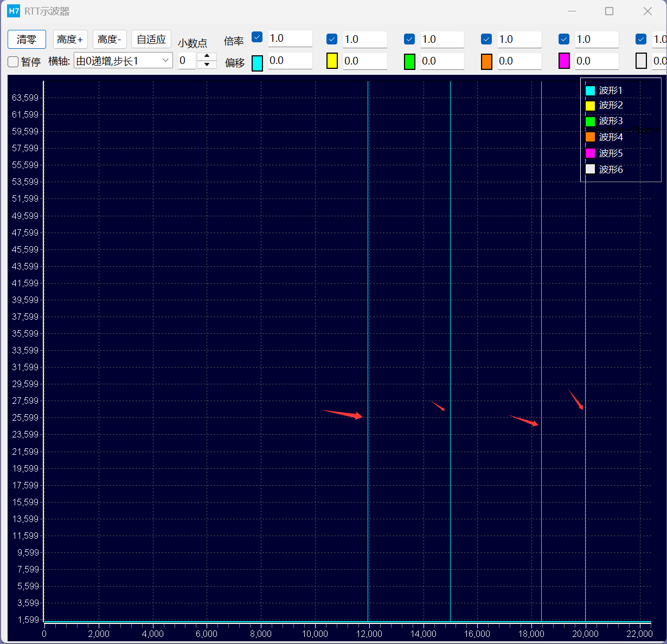Decrement the 小数点 spinner down arrow
This screenshot has width=667, height=644.
coord(207,65)
